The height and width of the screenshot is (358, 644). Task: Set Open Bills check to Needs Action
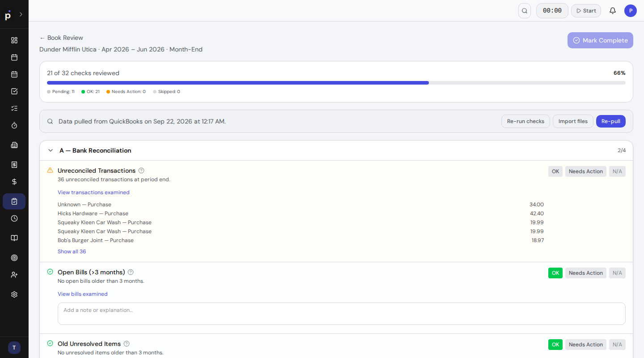586,273
